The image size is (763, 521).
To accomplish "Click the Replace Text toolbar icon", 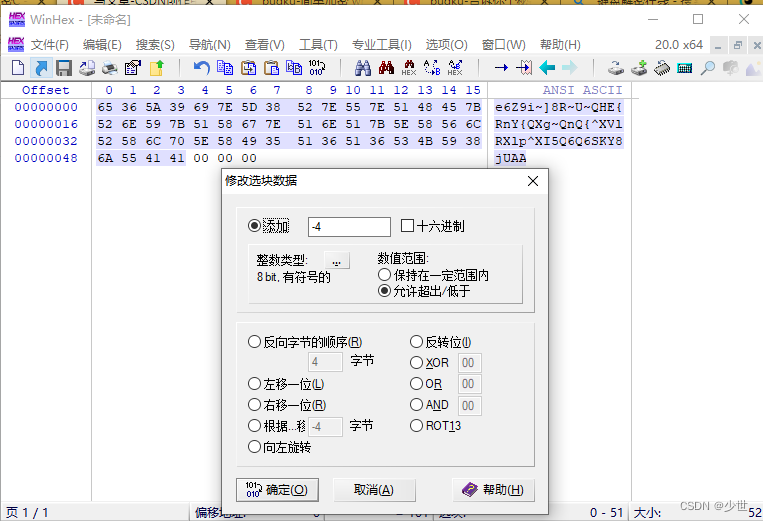I will click(x=432, y=68).
